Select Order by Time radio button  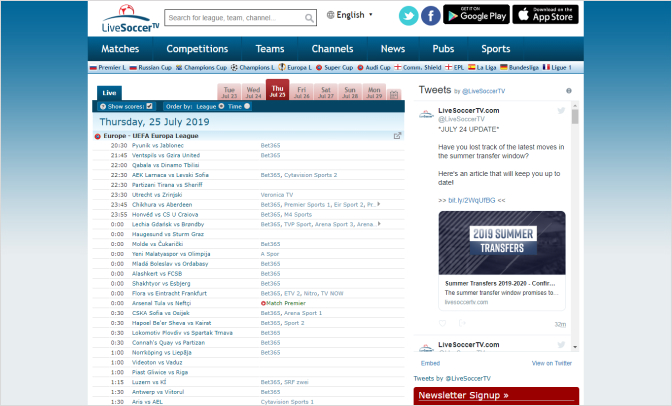click(x=247, y=106)
